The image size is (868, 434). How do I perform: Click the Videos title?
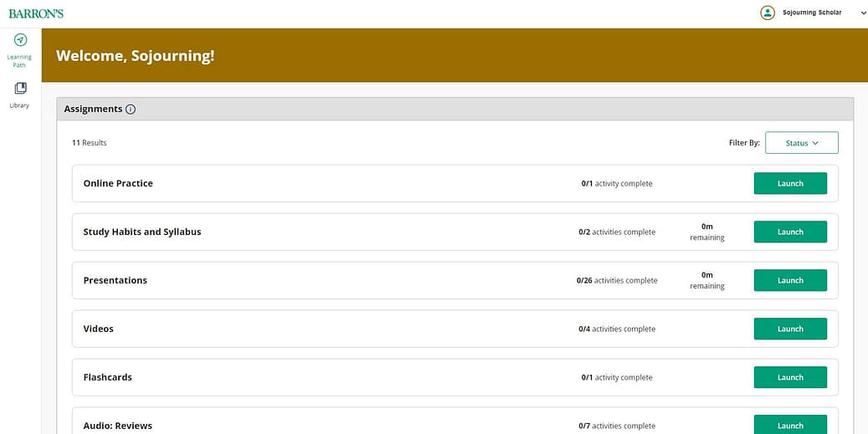(99, 329)
